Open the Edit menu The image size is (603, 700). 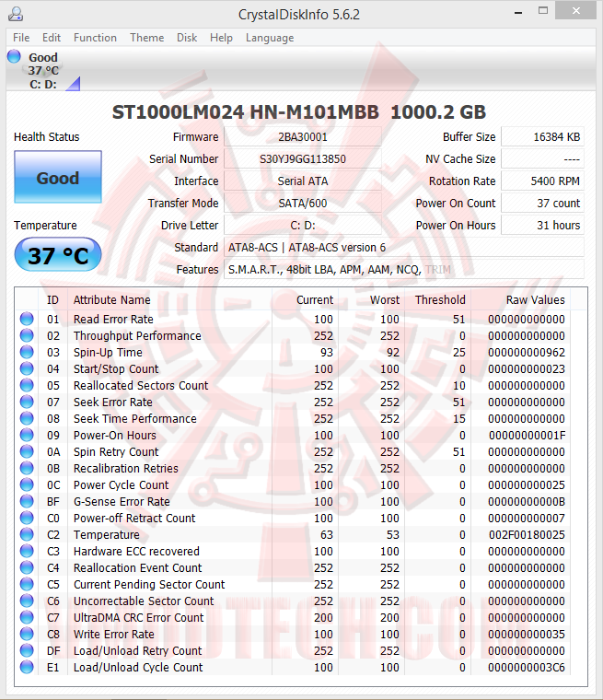pos(52,38)
